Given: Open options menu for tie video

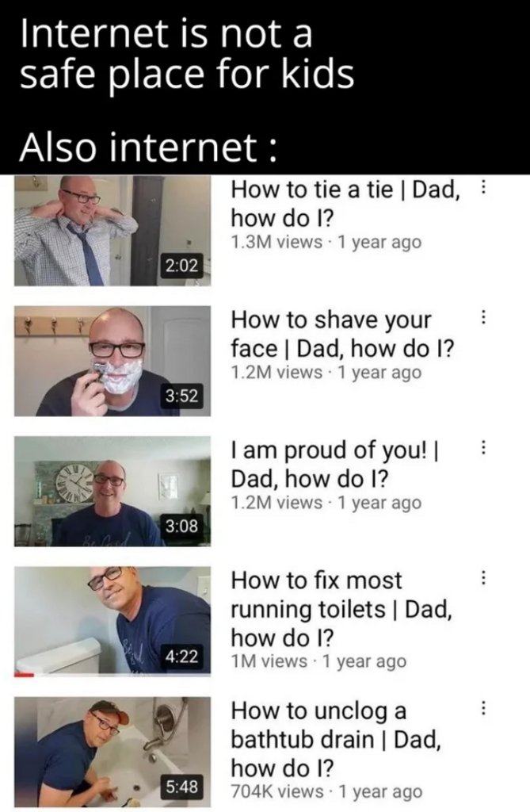Looking at the screenshot, I should pos(483,187).
